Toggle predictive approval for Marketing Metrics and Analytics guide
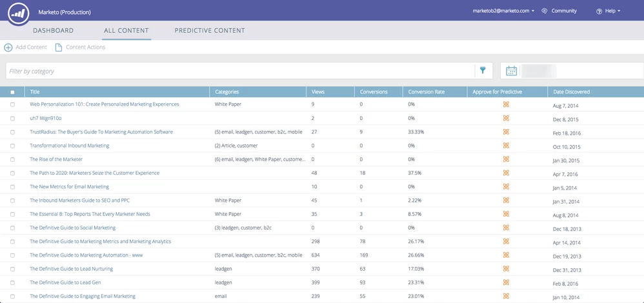This screenshot has width=644, height=303. point(506,241)
